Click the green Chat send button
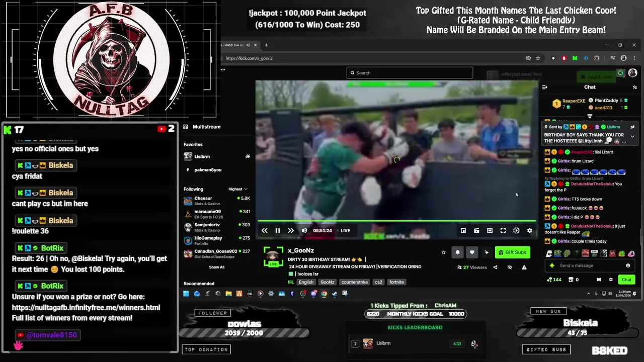Viewport: 644px width, 362px height. tap(626, 280)
